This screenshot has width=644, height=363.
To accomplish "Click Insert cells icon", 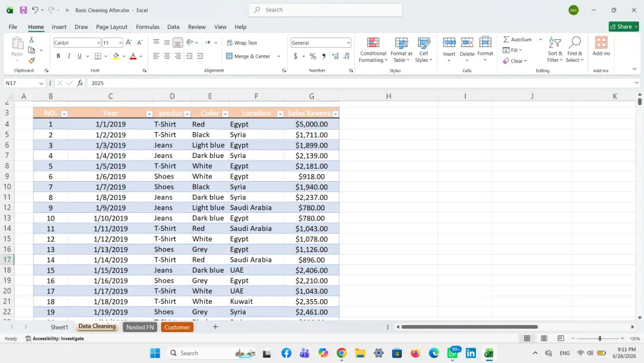I will click(x=449, y=43).
